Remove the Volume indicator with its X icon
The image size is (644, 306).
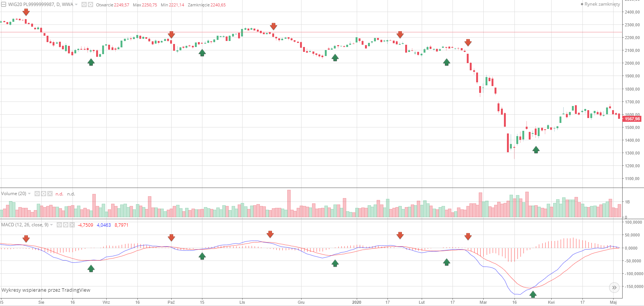pos(50,194)
